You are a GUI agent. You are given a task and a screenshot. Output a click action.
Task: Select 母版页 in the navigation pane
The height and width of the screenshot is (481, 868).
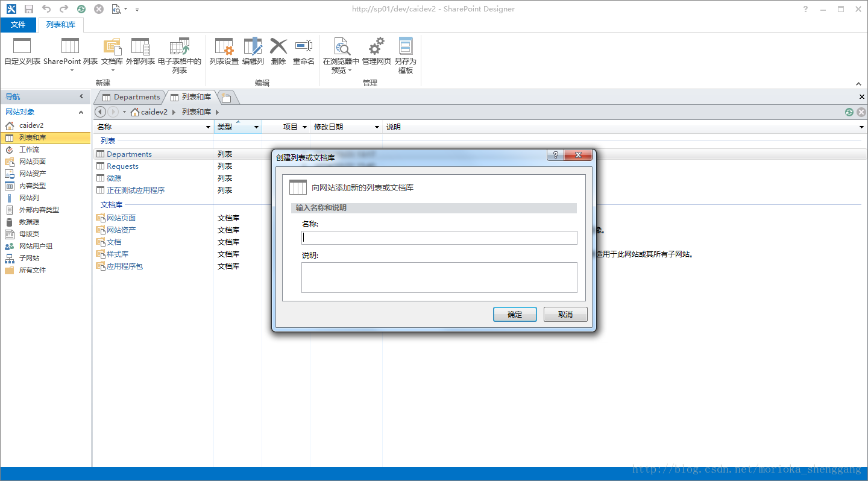29,234
